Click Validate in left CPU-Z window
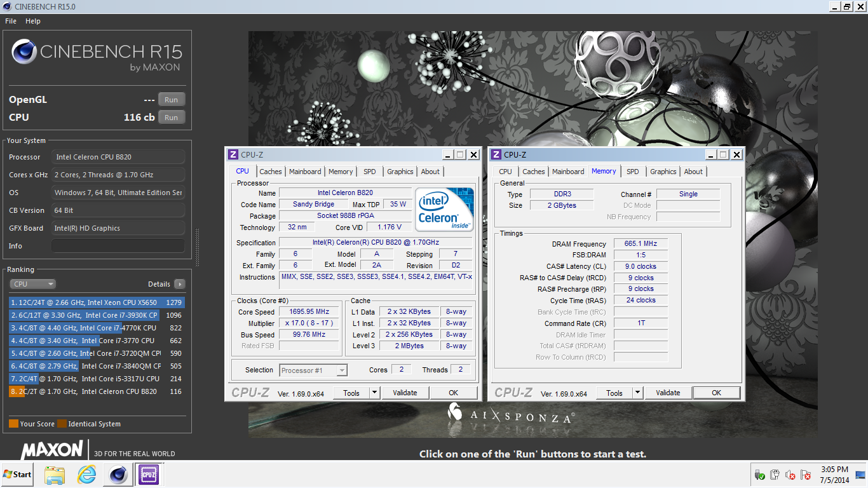The width and height of the screenshot is (868, 488). [405, 393]
